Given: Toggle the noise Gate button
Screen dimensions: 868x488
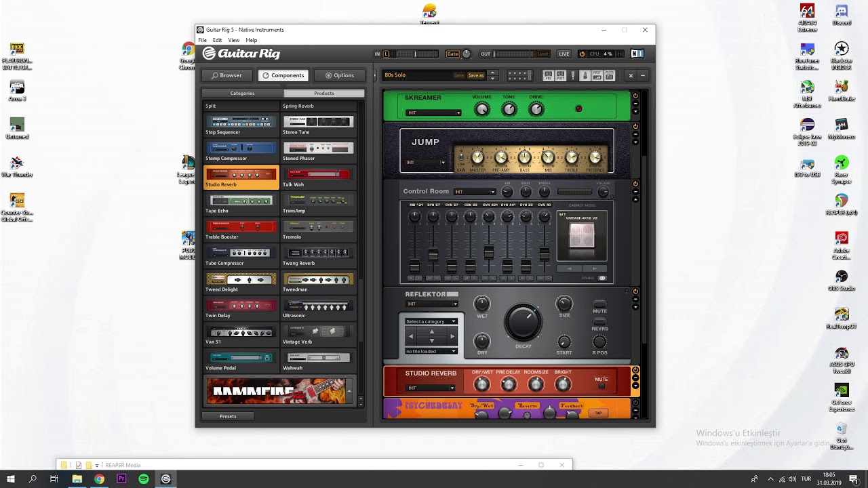Looking at the screenshot, I should pos(452,54).
